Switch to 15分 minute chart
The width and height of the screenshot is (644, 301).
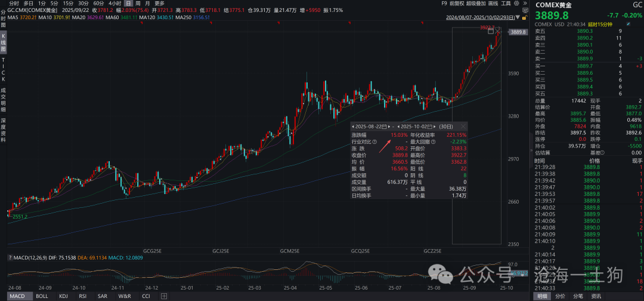[x=69, y=3]
